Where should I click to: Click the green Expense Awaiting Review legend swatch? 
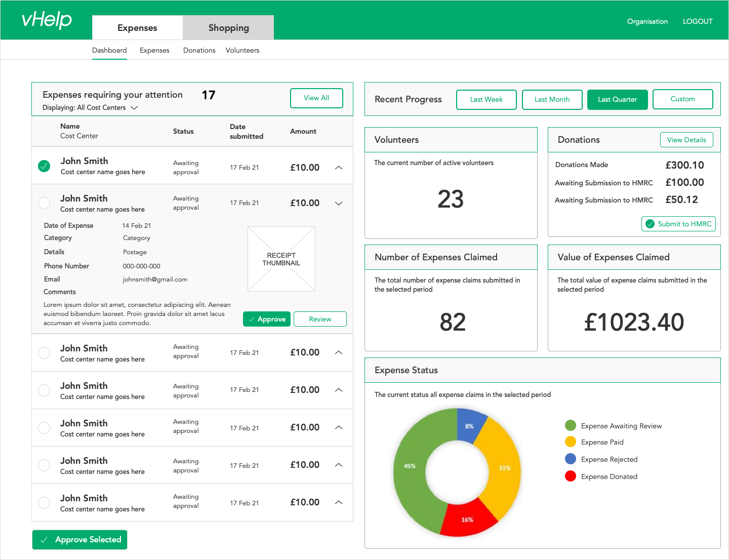click(x=571, y=425)
